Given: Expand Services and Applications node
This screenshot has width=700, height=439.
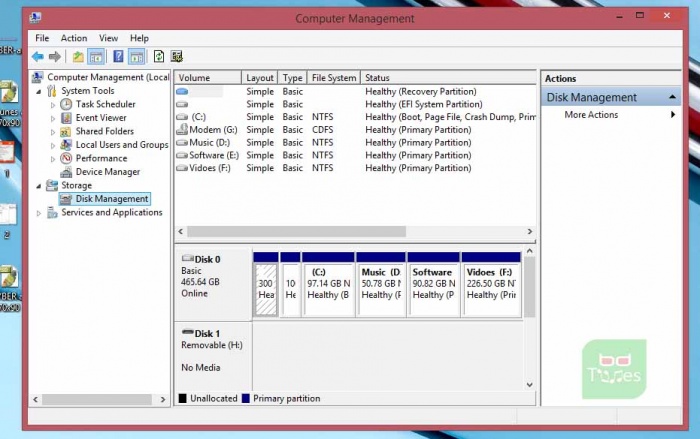Looking at the screenshot, I should click(40, 213).
